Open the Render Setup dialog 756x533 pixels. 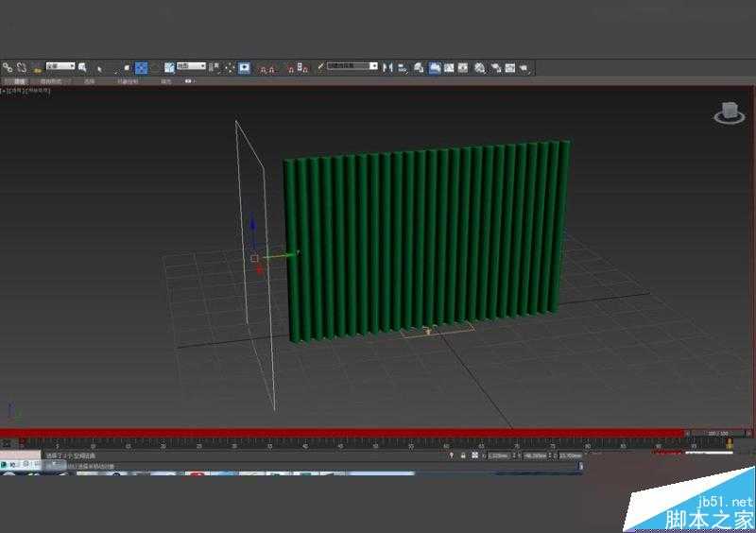495,68
